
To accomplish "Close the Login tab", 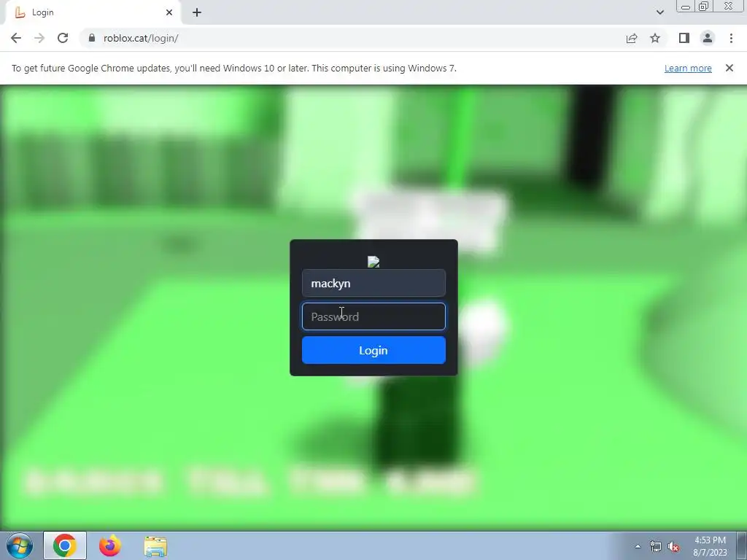I will [169, 12].
